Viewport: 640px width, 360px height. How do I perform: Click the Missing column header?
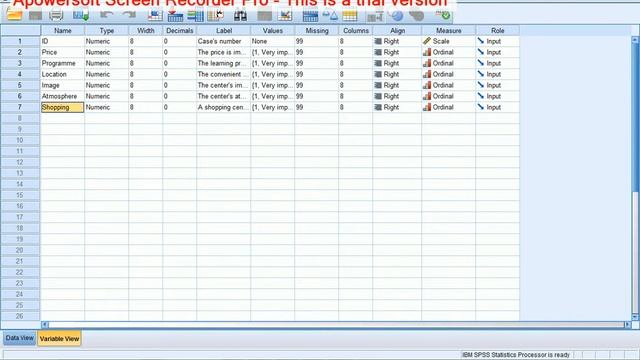pyautogui.click(x=317, y=31)
